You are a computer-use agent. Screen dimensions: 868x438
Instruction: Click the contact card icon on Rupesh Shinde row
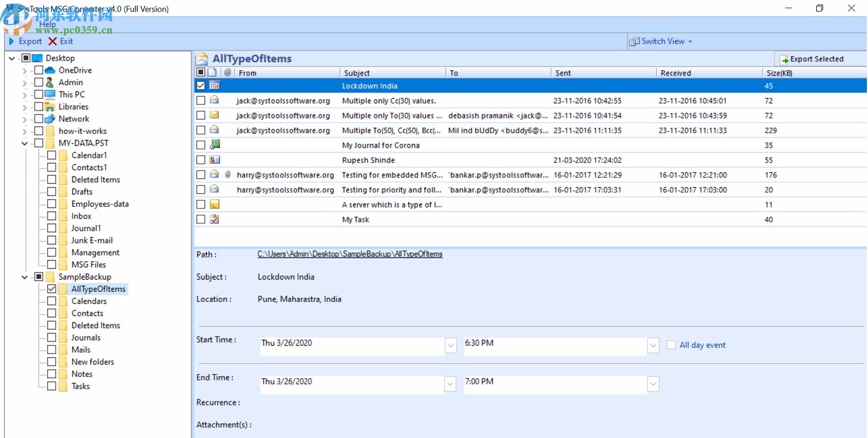pyautogui.click(x=214, y=160)
